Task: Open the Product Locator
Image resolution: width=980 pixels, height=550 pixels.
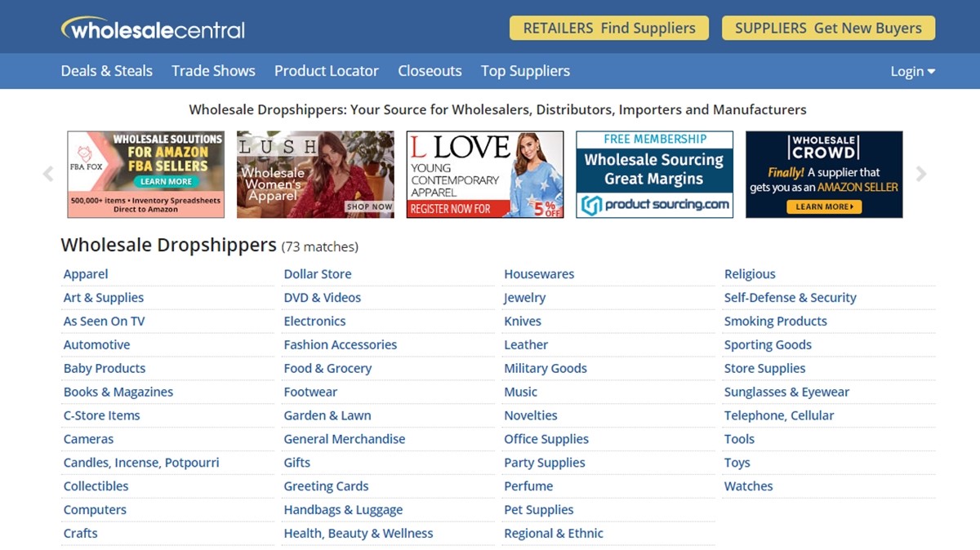Action: coord(327,71)
